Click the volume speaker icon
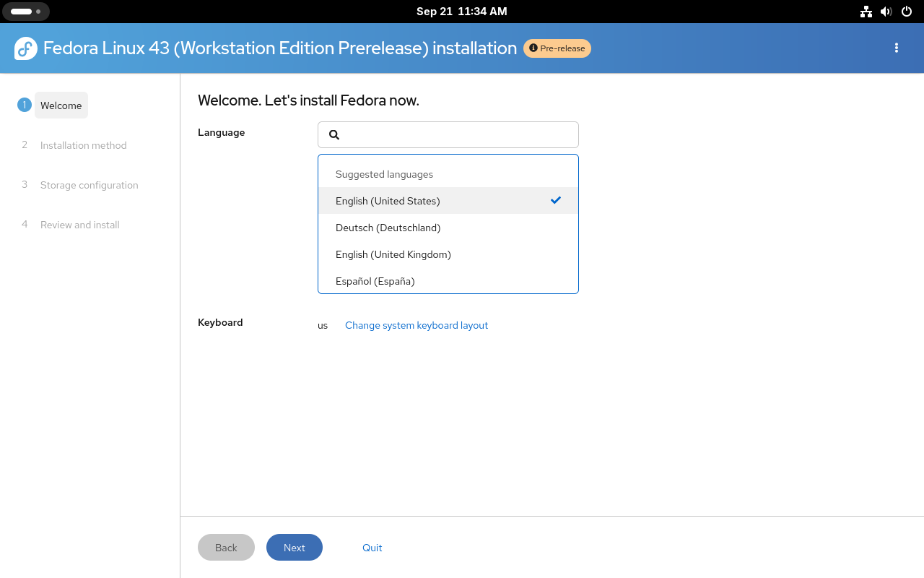924x578 pixels. [x=886, y=12]
